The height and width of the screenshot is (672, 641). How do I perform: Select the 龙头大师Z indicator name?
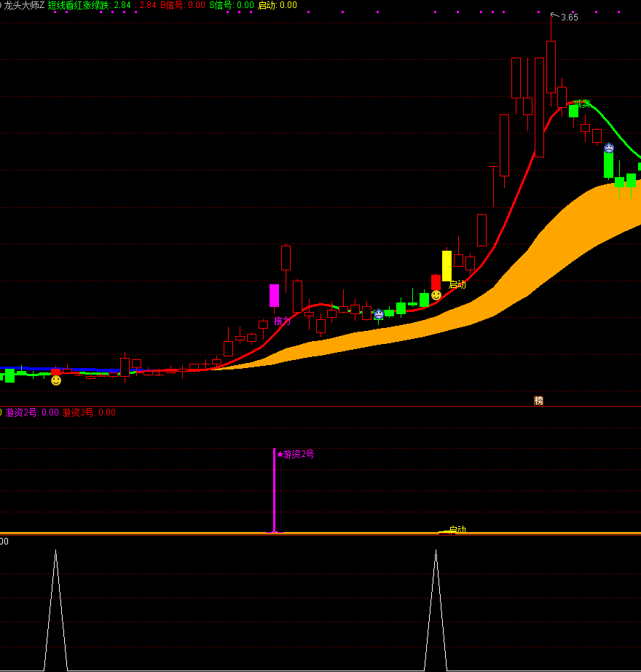click(24, 5)
